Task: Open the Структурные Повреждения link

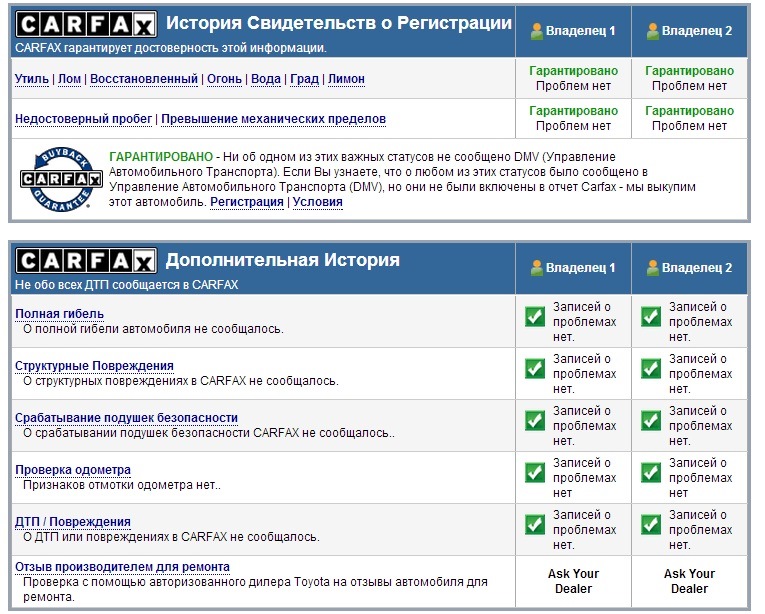Action: (94, 366)
